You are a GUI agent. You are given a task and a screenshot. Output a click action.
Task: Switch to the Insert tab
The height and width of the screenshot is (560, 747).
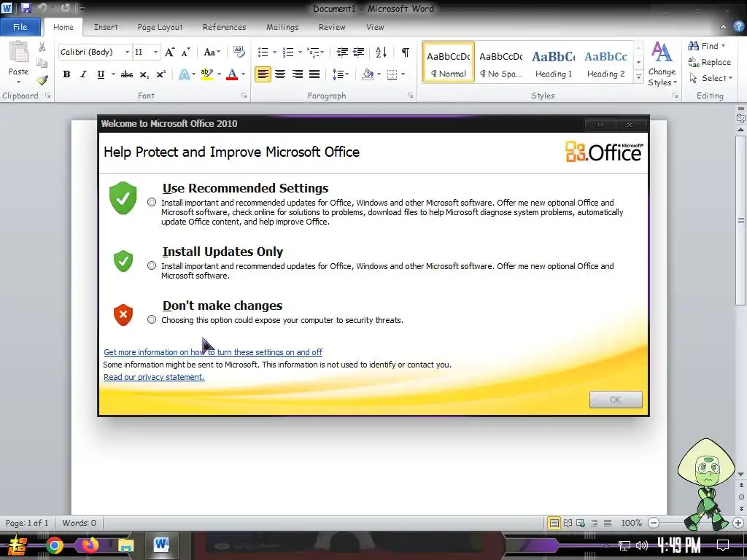(106, 27)
